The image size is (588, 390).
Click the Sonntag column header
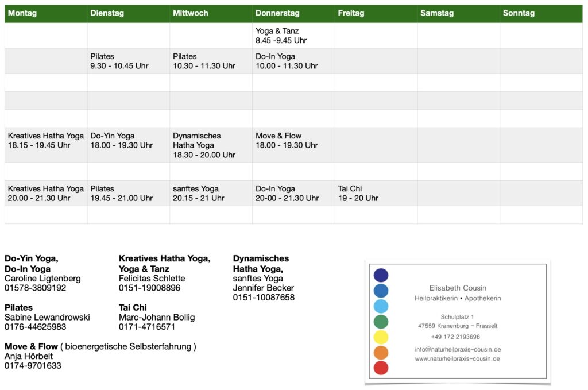point(519,13)
